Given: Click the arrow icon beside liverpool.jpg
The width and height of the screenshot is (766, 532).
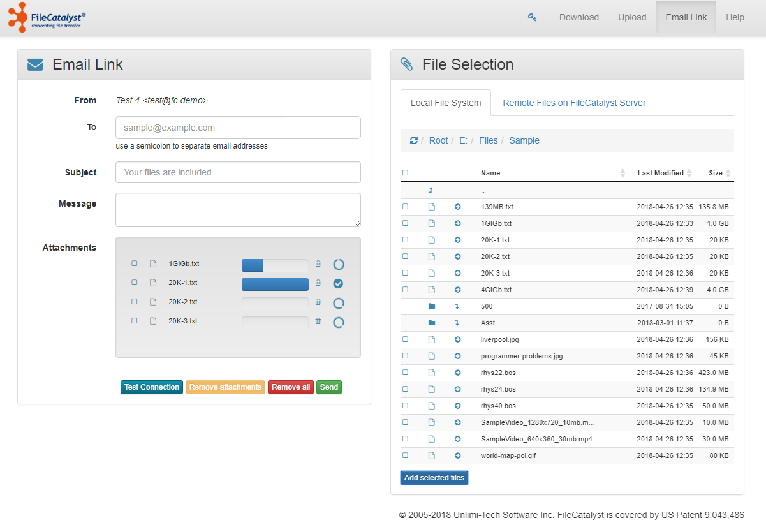Looking at the screenshot, I should [457, 339].
